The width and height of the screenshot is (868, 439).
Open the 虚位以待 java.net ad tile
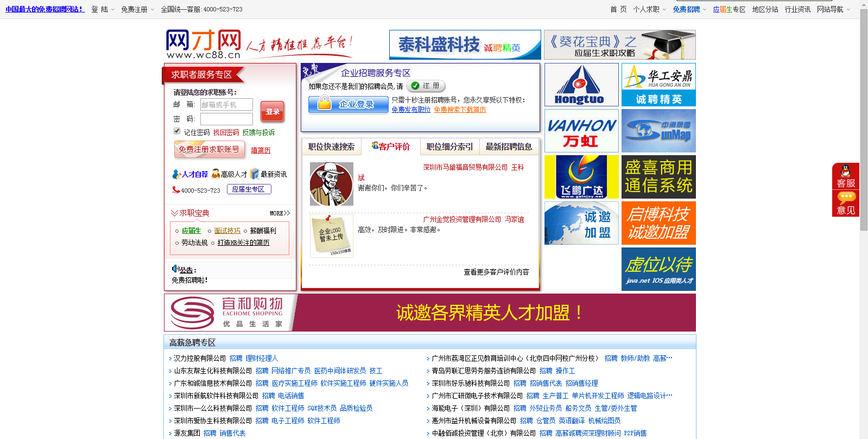(x=658, y=269)
